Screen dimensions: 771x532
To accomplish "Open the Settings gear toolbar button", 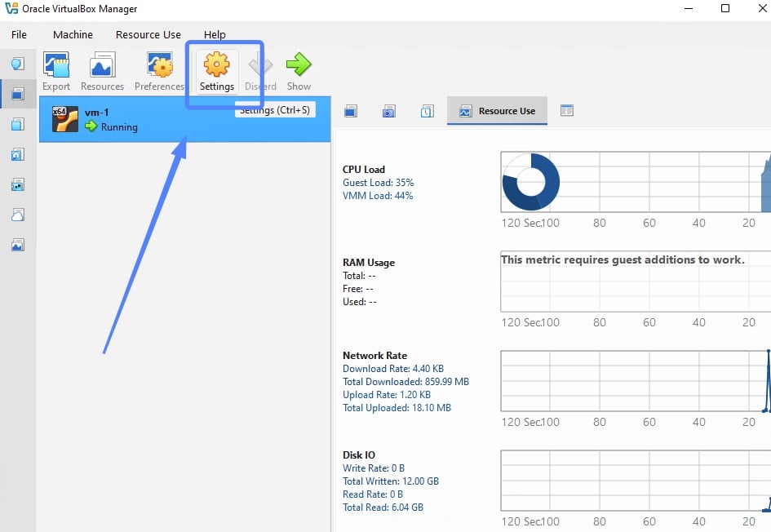I will [x=217, y=72].
